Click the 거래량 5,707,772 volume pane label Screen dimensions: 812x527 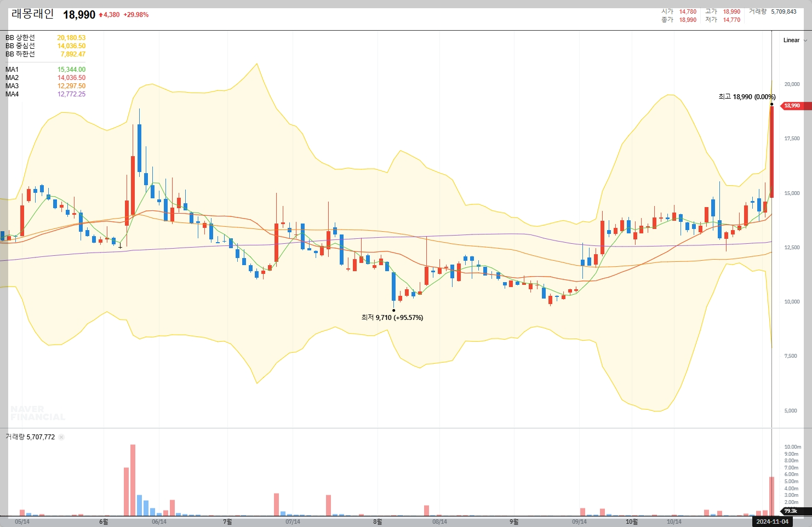click(x=30, y=437)
